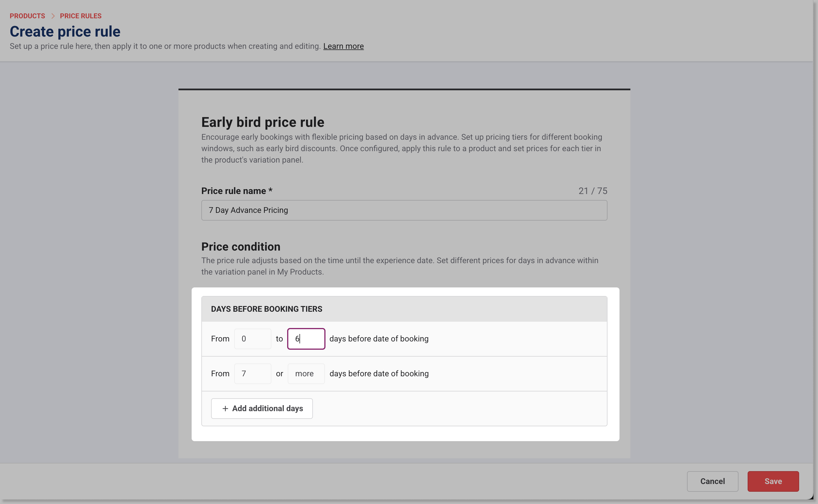The width and height of the screenshot is (818, 504).
Task: Click the second tier From field showing 7
Action: pos(253,374)
